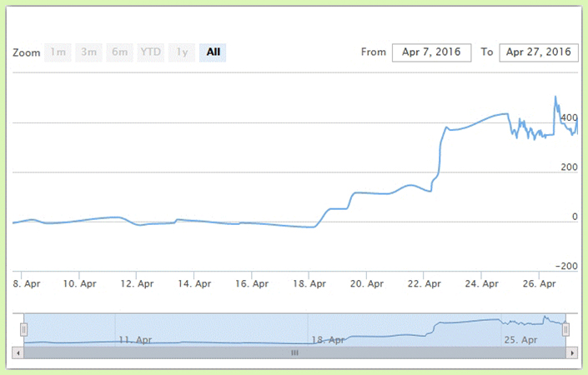Click the 18. Apr navigator label
This screenshot has height=375, width=588.
326,340
